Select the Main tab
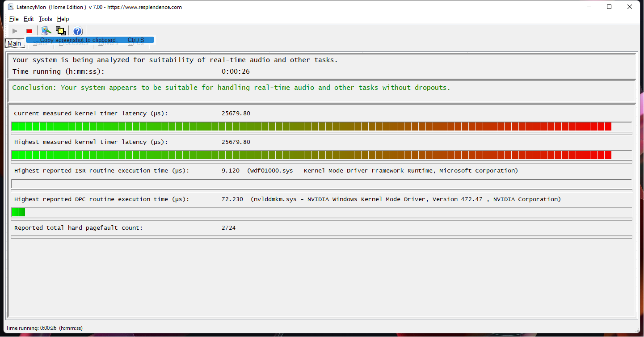The height and width of the screenshot is (337, 644). (x=14, y=43)
